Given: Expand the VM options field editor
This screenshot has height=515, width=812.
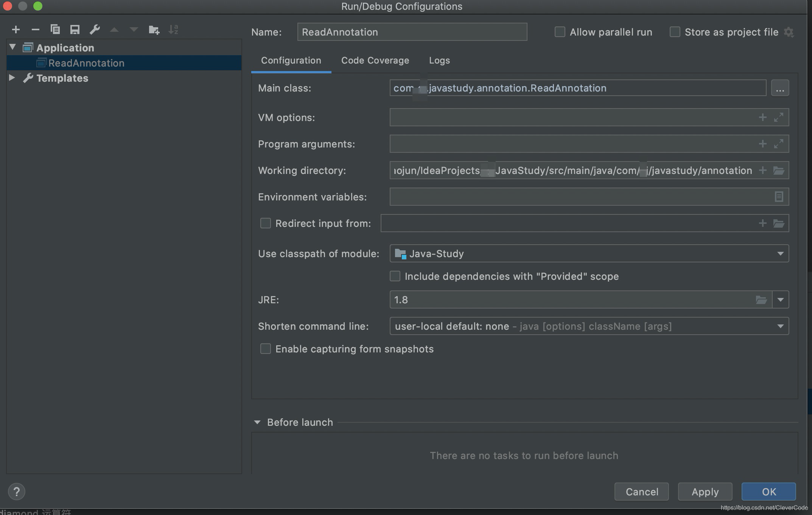Looking at the screenshot, I should pos(778,118).
